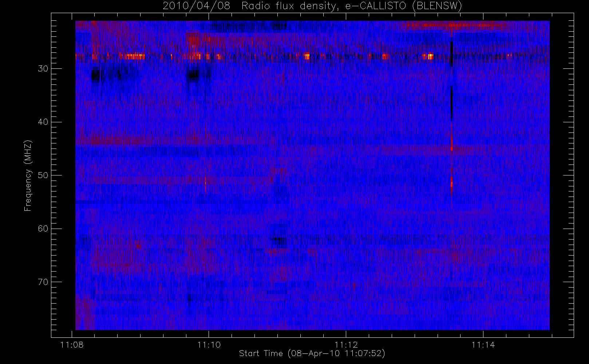Click the bright yellow spot at 28 MHz near 11:11:30
The image size is (589, 364).
pos(307,56)
